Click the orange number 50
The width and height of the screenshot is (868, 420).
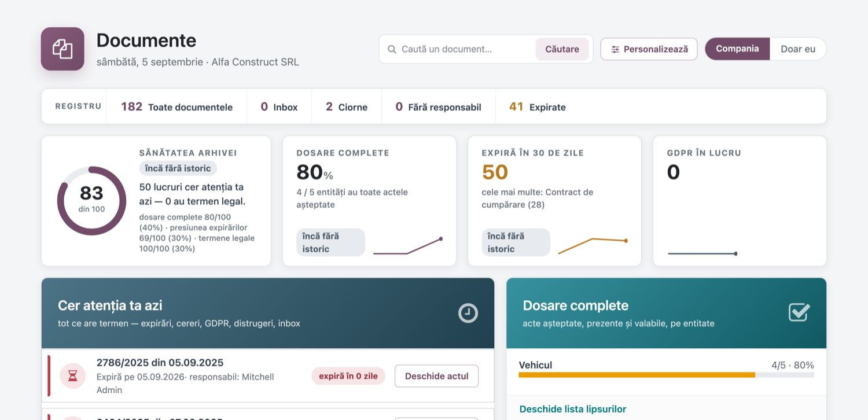[495, 172]
